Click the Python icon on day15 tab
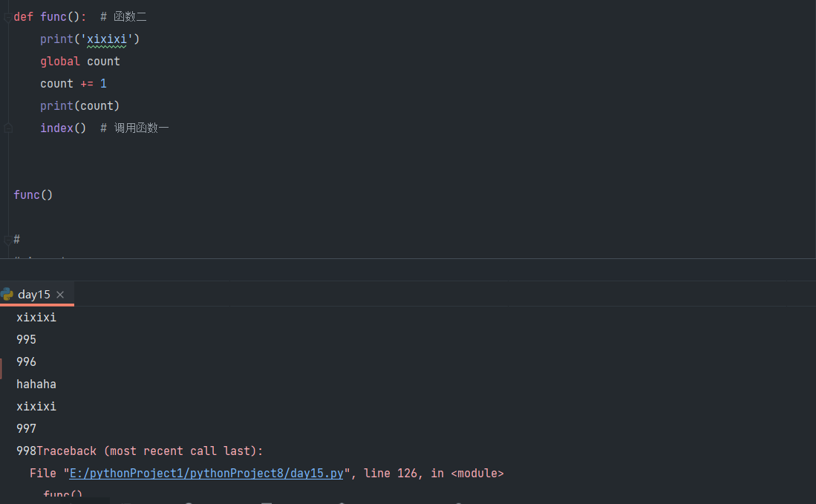Viewport: 816px width, 504px height. click(x=7, y=294)
